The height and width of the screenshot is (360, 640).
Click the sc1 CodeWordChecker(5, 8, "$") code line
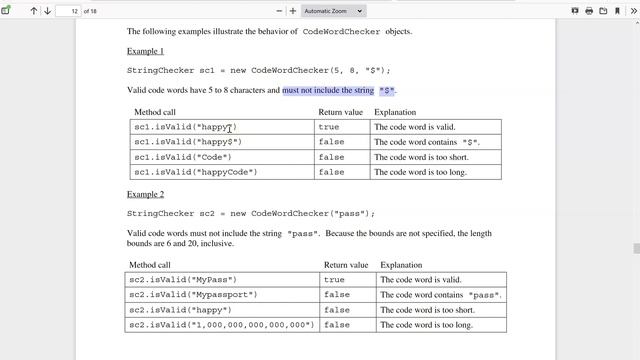click(259, 70)
